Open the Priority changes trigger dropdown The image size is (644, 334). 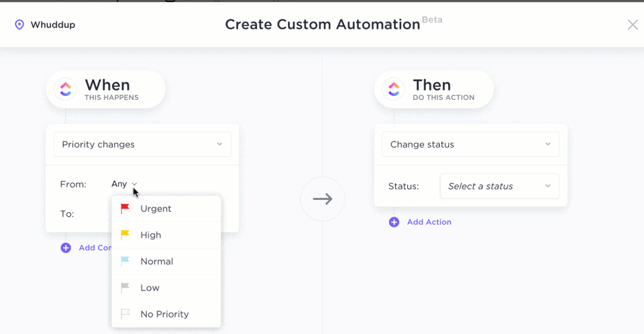pyautogui.click(x=142, y=144)
